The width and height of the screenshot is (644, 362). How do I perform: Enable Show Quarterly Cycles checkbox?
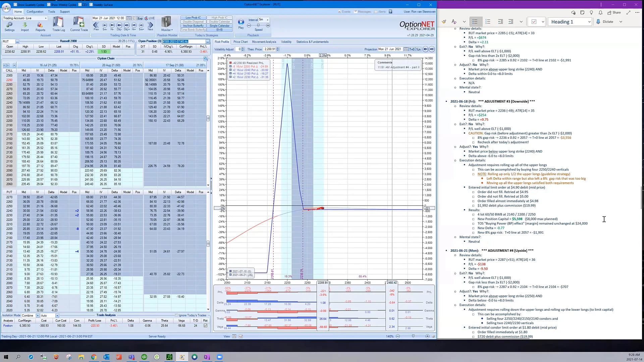pos(15,5)
